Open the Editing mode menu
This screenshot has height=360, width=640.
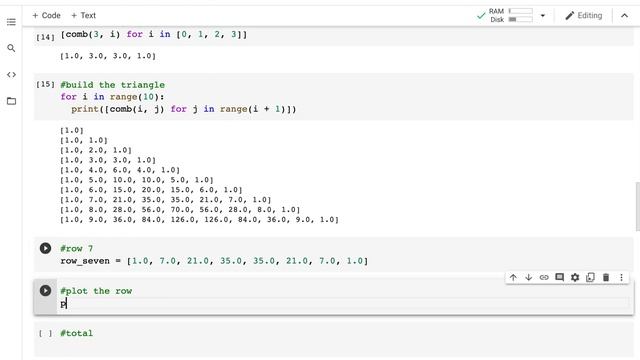[x=584, y=16]
